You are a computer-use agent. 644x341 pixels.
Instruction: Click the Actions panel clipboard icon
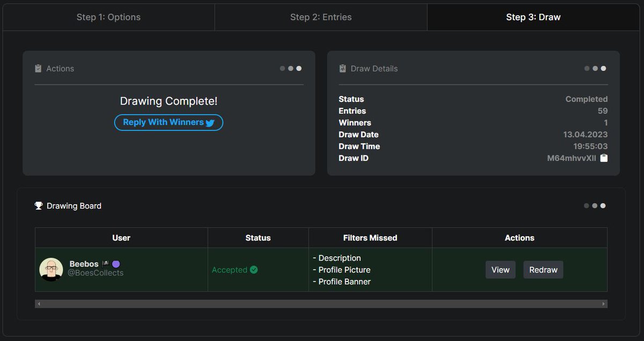pyautogui.click(x=38, y=69)
